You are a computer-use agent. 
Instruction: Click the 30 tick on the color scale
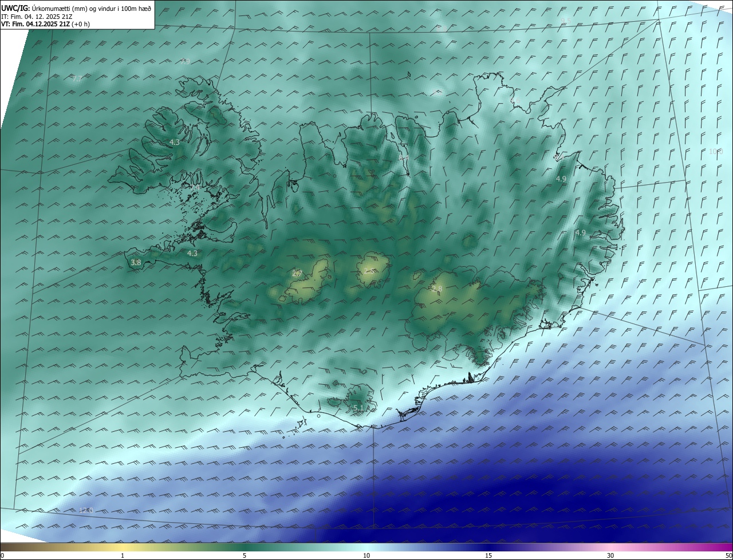point(610,555)
